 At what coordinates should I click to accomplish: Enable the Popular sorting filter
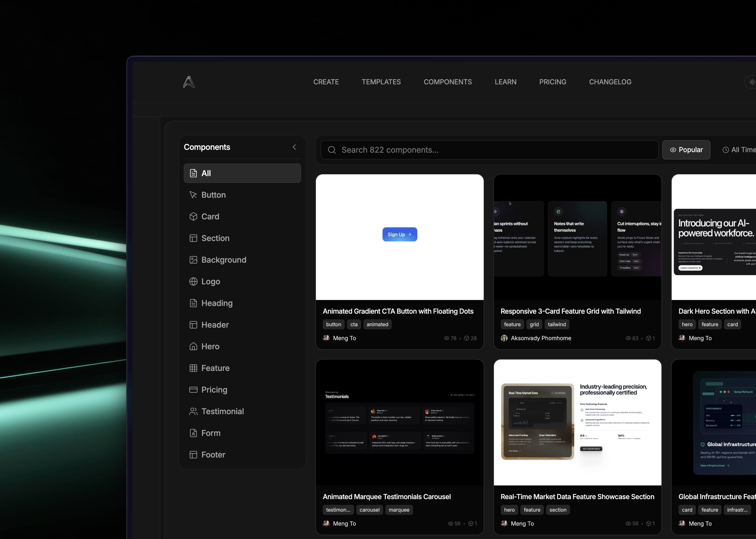click(686, 150)
